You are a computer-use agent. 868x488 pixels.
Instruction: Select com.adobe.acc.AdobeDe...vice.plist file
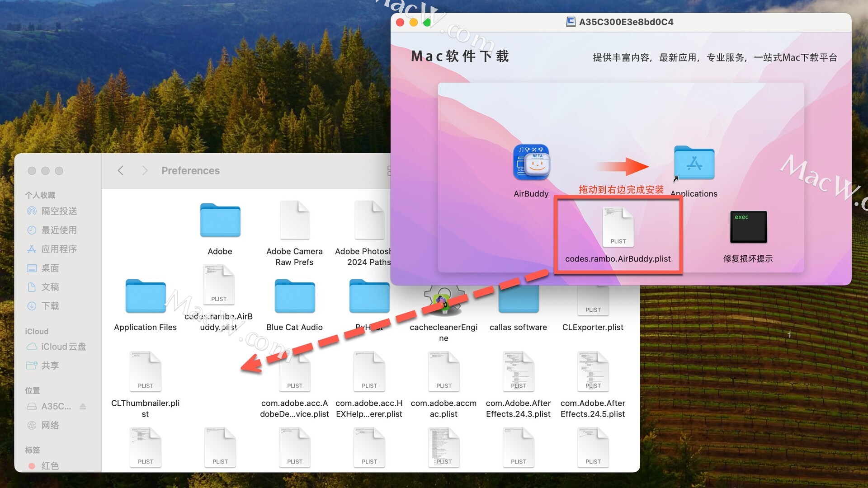(x=295, y=371)
